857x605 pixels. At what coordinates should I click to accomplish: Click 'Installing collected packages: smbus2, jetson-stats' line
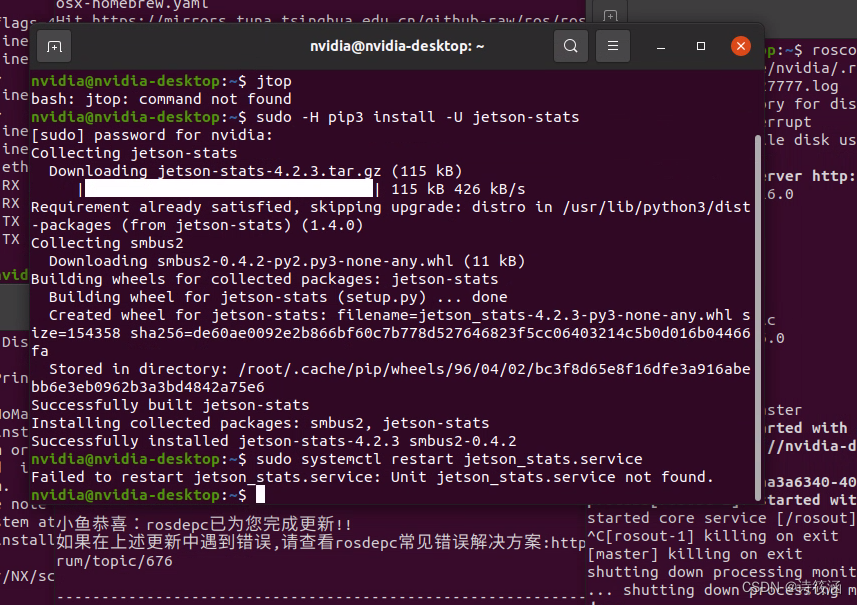click(260, 423)
